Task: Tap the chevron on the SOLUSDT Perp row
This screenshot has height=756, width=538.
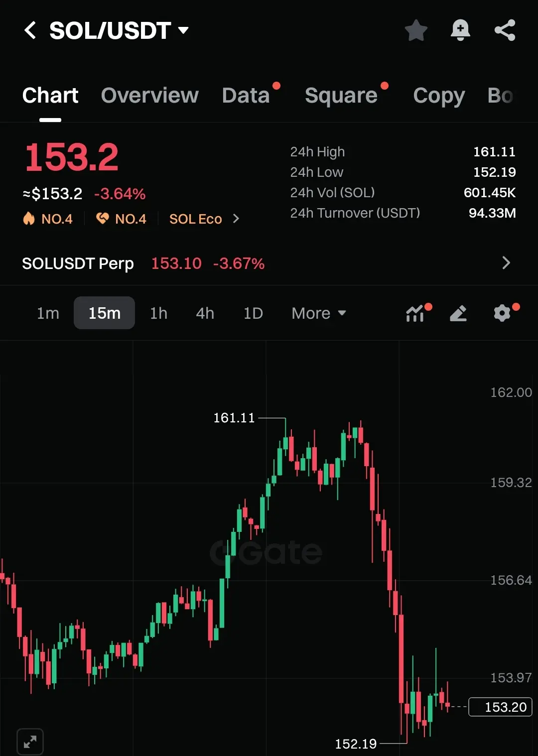Action: click(506, 263)
